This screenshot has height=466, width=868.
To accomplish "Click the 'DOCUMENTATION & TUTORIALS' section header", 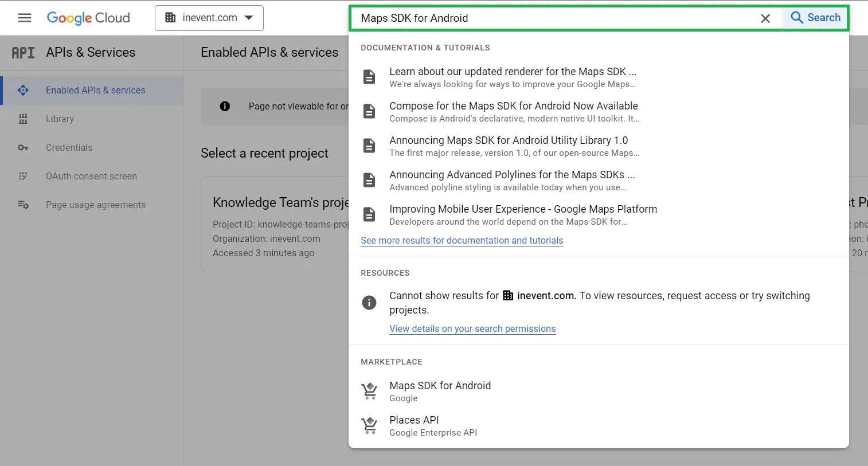I will coord(425,48).
